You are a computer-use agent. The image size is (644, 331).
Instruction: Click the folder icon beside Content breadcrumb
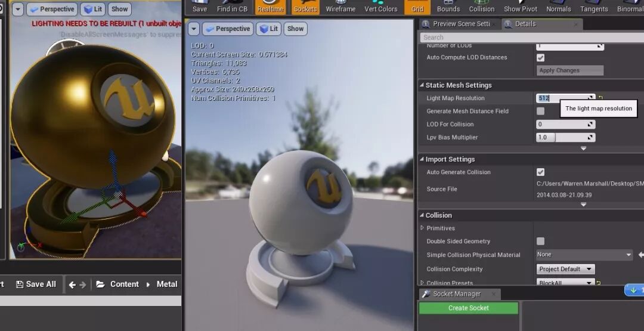pyautogui.click(x=100, y=284)
